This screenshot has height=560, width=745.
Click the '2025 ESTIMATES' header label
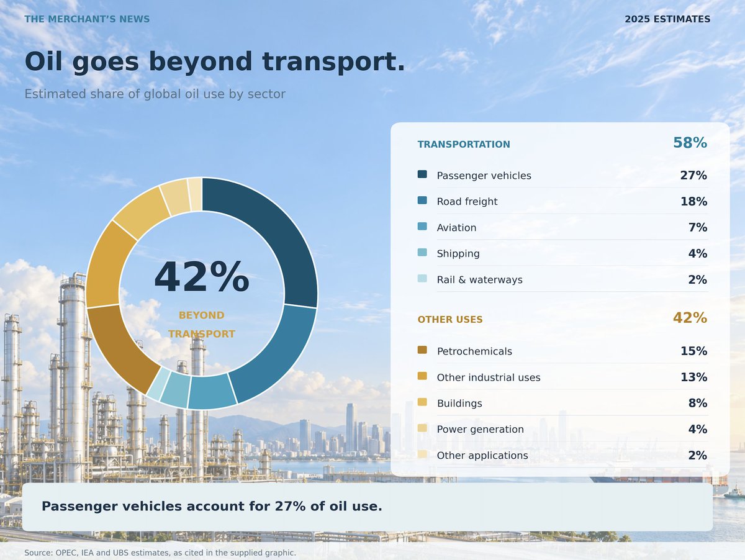(667, 19)
